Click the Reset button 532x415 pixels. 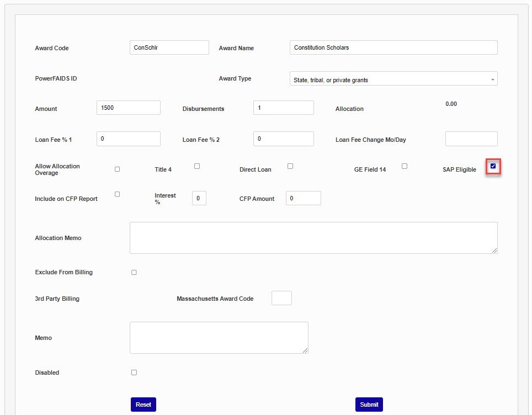pos(143,405)
